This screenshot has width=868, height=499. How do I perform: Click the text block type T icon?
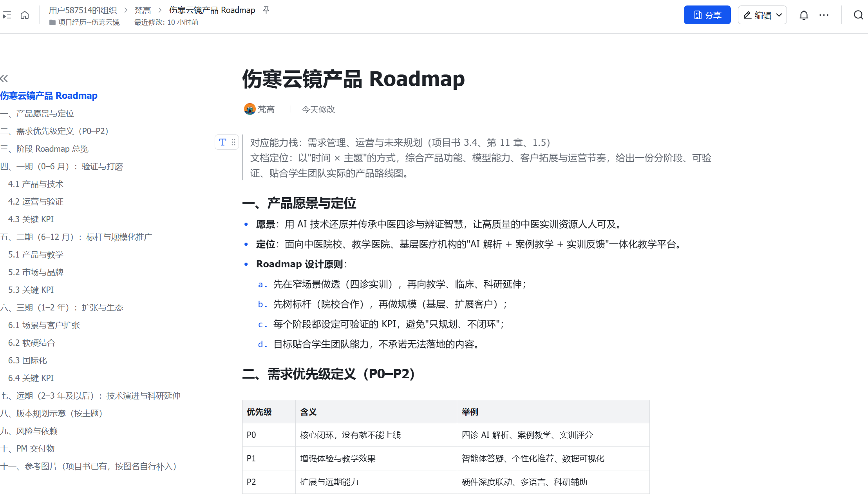tap(222, 142)
